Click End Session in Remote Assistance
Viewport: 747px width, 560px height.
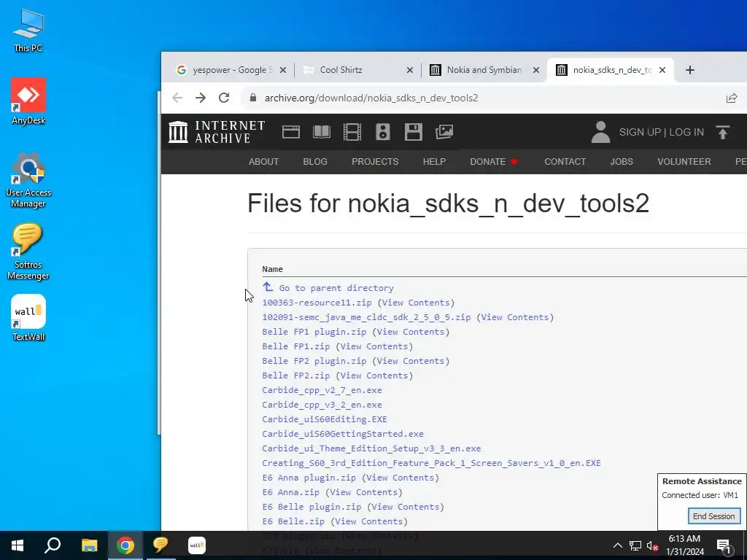pos(713,516)
